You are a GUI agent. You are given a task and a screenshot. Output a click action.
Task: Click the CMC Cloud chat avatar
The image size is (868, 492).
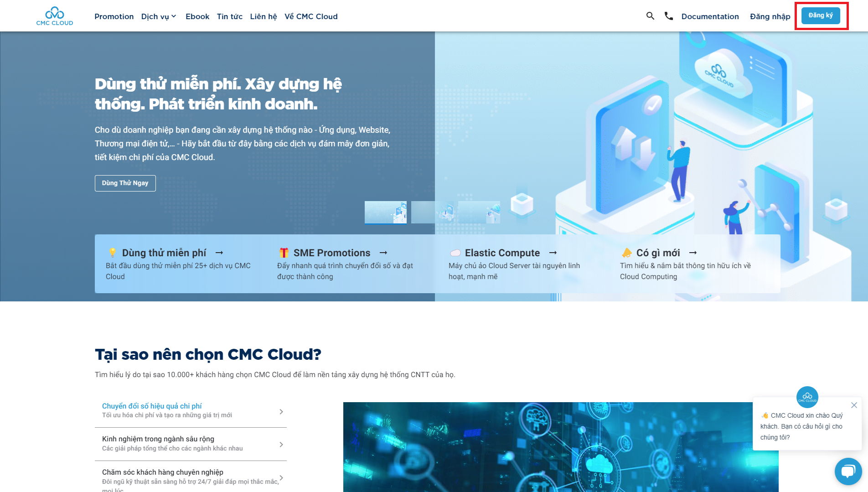807,397
